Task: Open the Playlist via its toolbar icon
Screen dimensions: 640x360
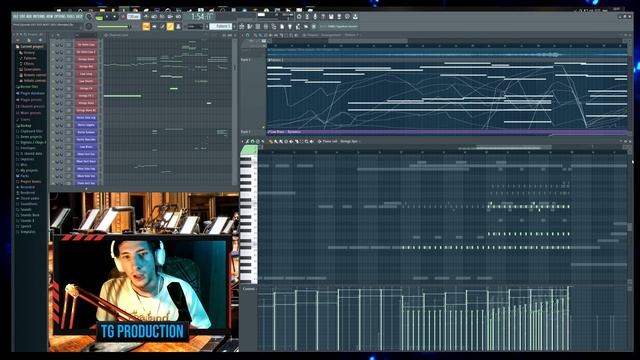Action: (242, 27)
